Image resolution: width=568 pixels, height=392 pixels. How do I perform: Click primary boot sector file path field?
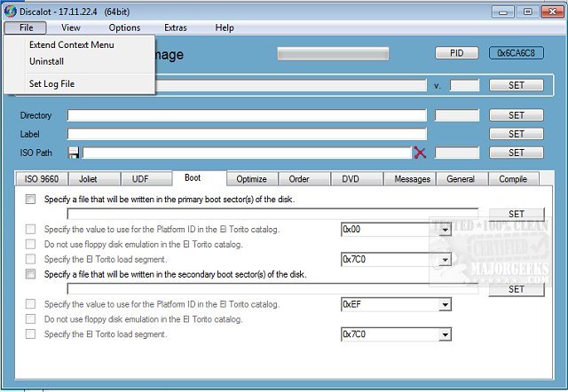click(272, 214)
